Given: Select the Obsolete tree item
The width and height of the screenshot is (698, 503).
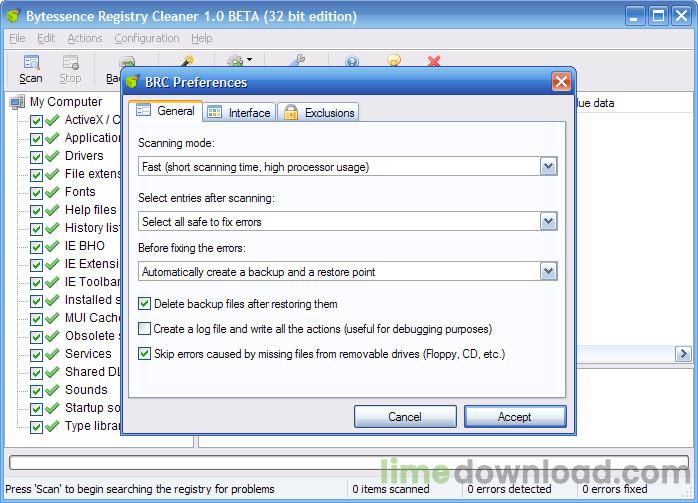Looking at the screenshot, I should click(x=93, y=336).
